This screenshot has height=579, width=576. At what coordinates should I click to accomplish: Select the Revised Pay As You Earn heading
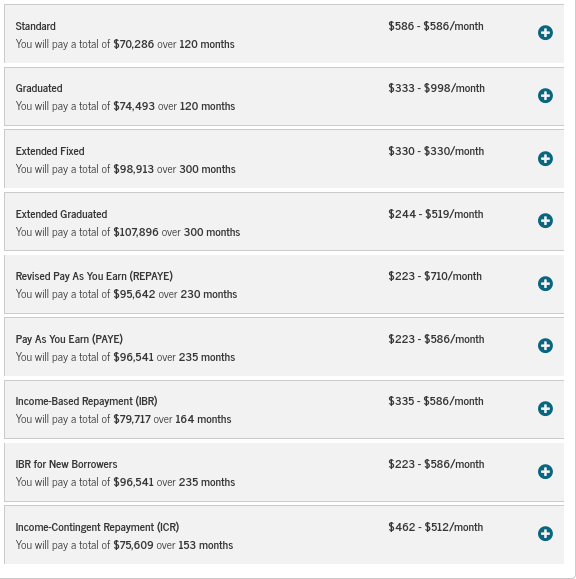(94, 276)
